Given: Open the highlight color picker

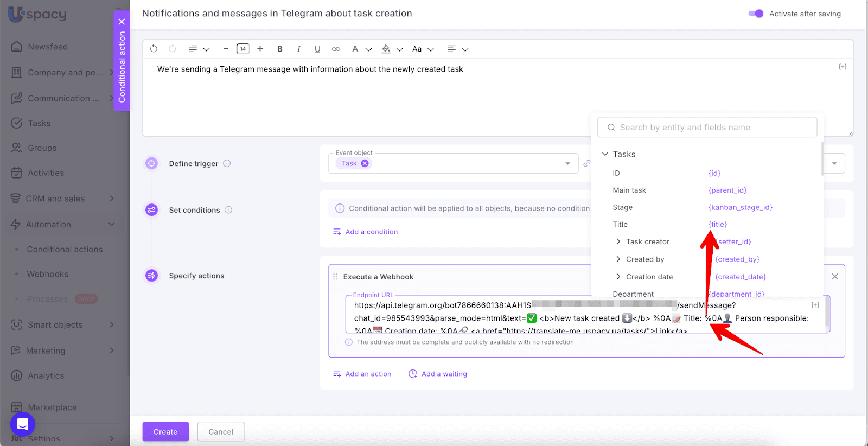Looking at the screenshot, I should click(x=386, y=49).
